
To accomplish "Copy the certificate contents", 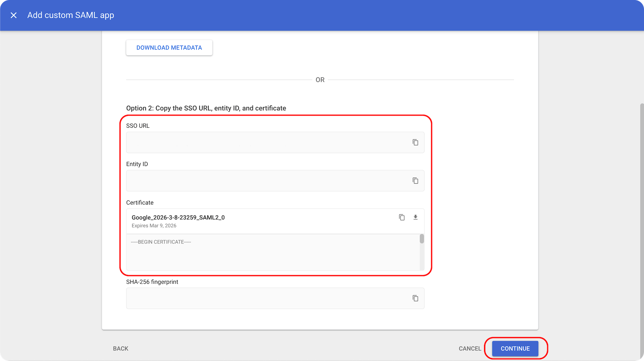I will [401, 217].
